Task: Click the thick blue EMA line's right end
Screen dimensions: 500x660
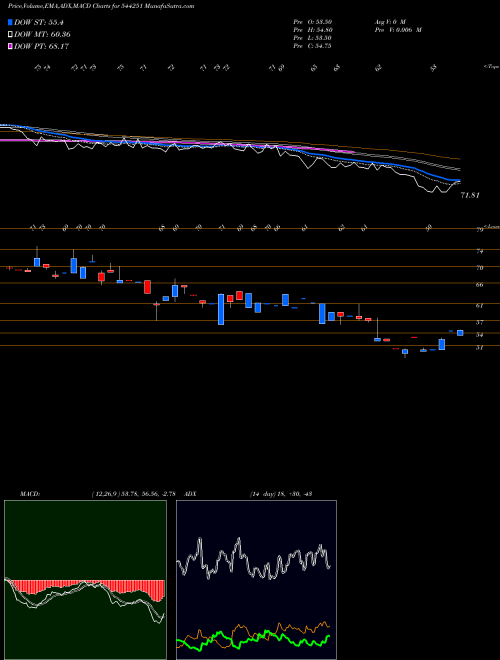Action: 457,180
